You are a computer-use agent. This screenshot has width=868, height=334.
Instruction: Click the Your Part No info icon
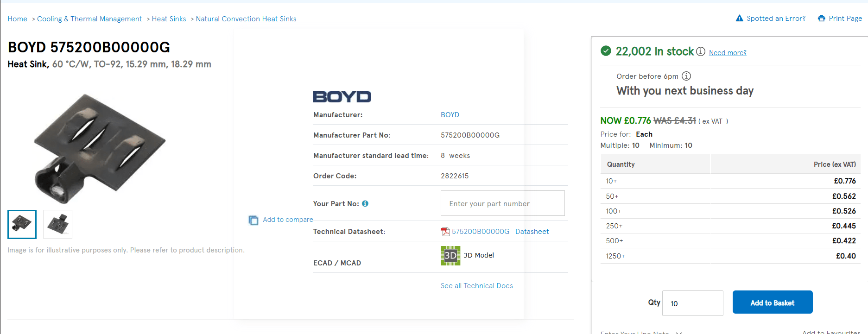pyautogui.click(x=365, y=203)
